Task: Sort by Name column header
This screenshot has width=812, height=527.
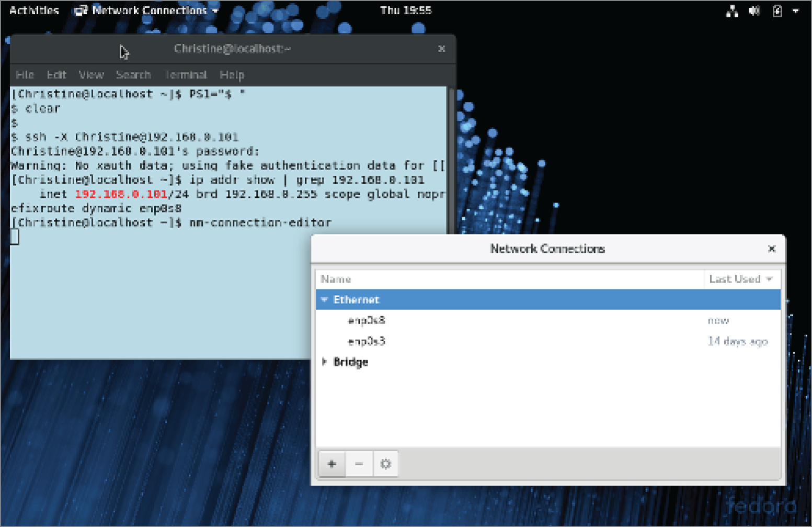Action: pos(510,279)
